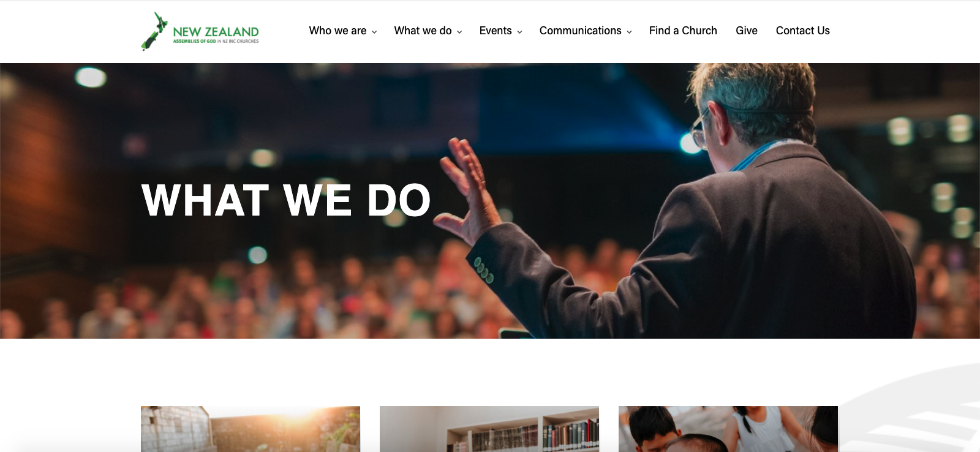Click the New Zealand Assemblies of God logo
This screenshot has height=452, width=980.
[200, 31]
